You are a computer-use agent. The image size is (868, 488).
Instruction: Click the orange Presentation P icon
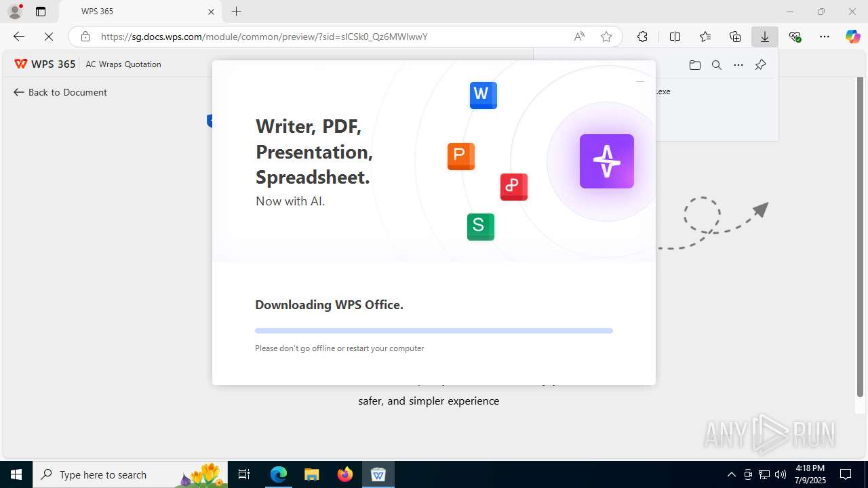pyautogui.click(x=461, y=156)
